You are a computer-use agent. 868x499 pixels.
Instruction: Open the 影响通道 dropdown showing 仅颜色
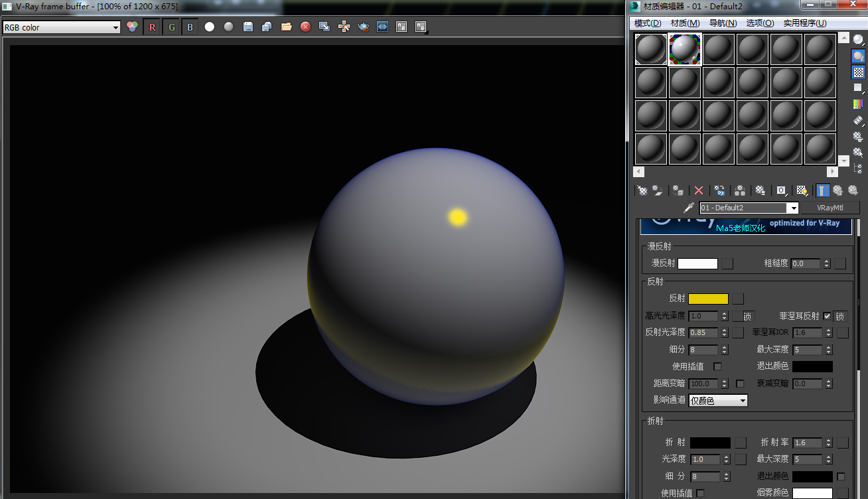coord(718,400)
